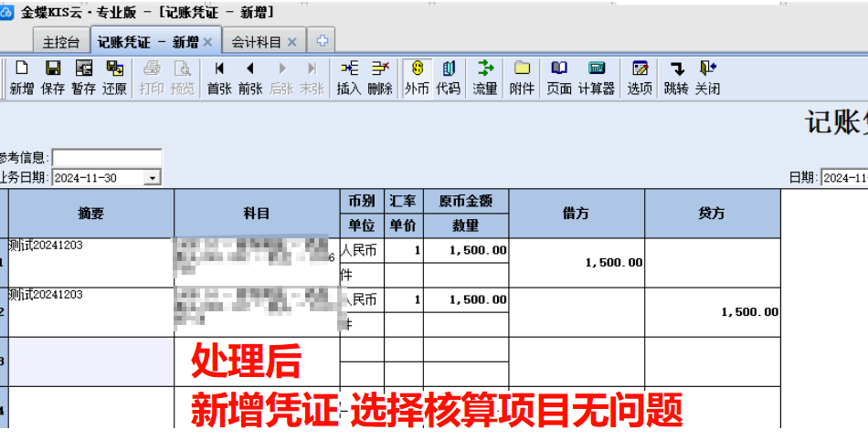This screenshot has height=440, width=868.
Task: Go to first voucher with 首张
Action: click(x=219, y=78)
